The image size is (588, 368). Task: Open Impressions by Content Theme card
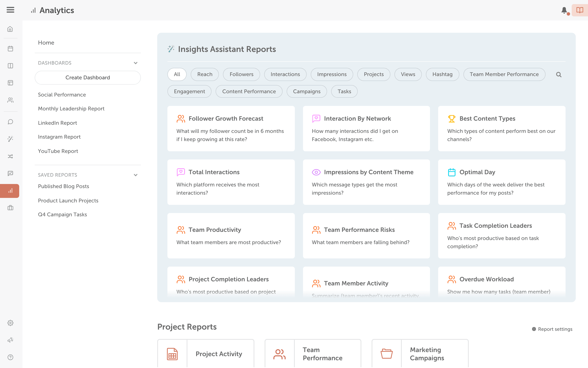366,182
